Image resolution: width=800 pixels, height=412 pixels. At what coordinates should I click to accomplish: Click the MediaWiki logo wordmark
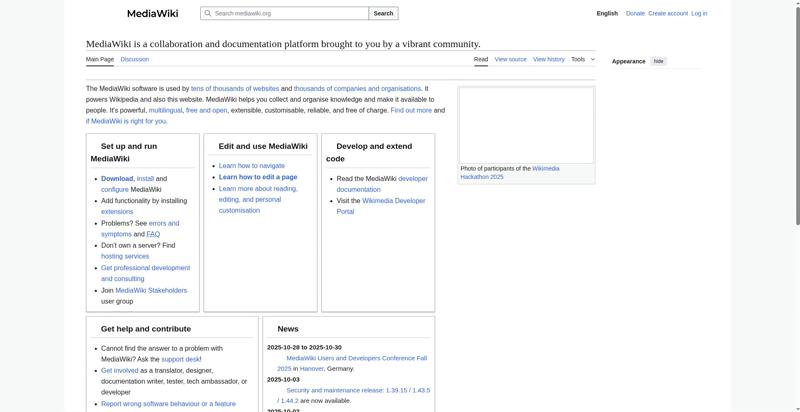(x=152, y=14)
